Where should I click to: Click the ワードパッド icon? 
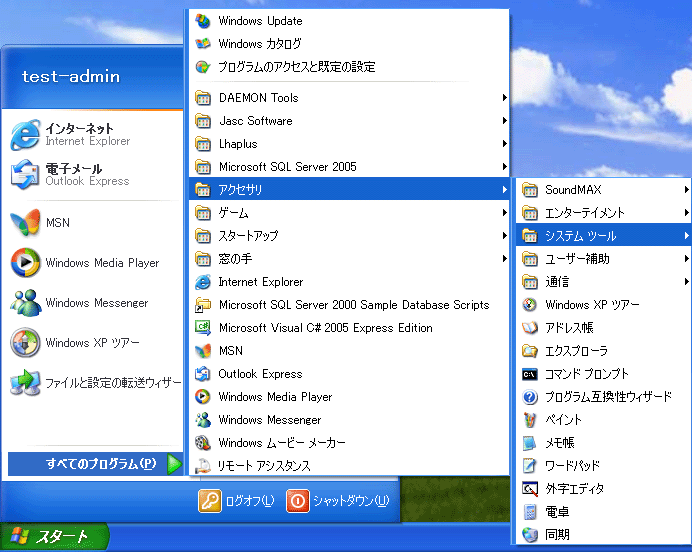point(530,466)
